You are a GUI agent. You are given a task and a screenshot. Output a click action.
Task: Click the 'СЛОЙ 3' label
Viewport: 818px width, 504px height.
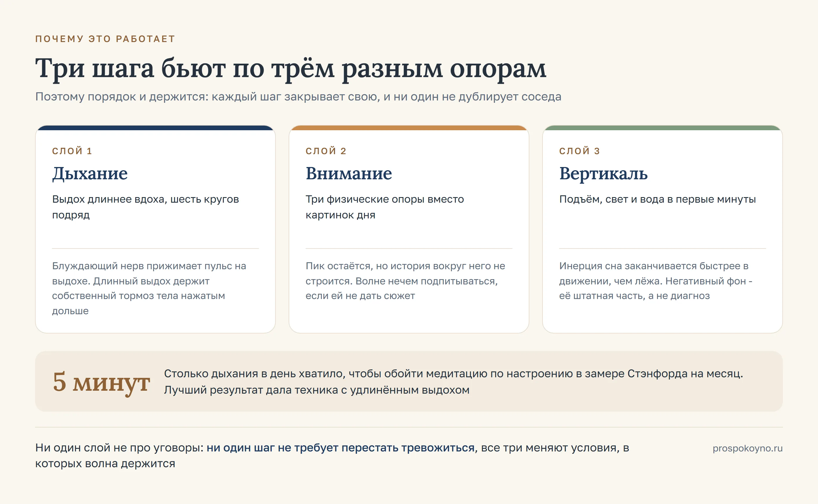580,151
